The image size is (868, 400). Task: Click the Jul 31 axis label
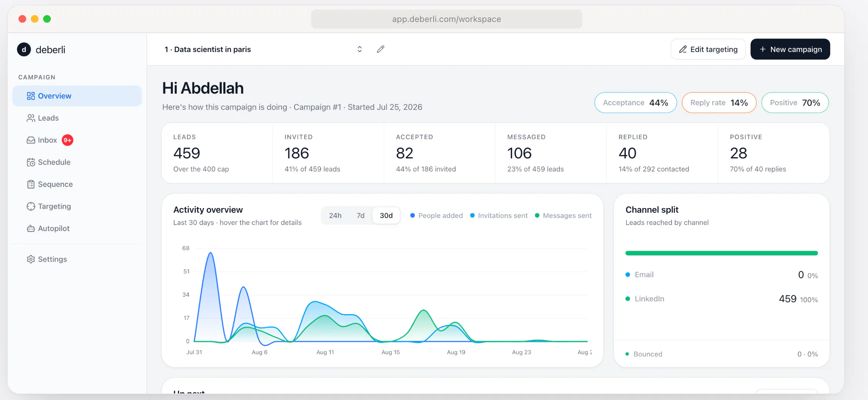click(x=194, y=352)
